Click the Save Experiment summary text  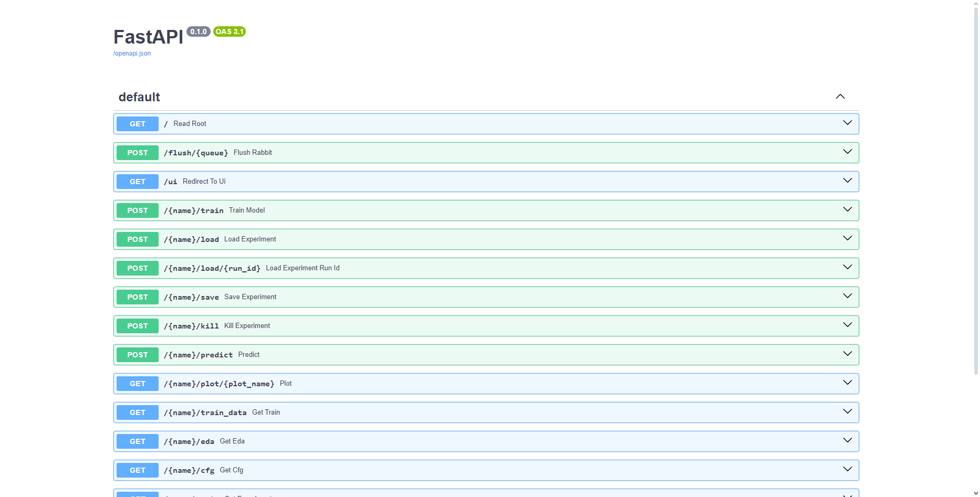pos(250,297)
